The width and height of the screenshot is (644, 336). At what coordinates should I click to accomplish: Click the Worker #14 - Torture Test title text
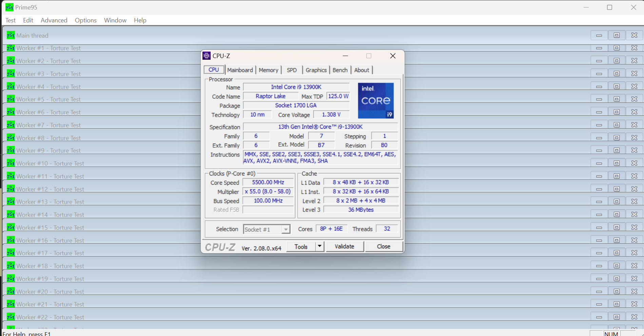tap(50, 214)
